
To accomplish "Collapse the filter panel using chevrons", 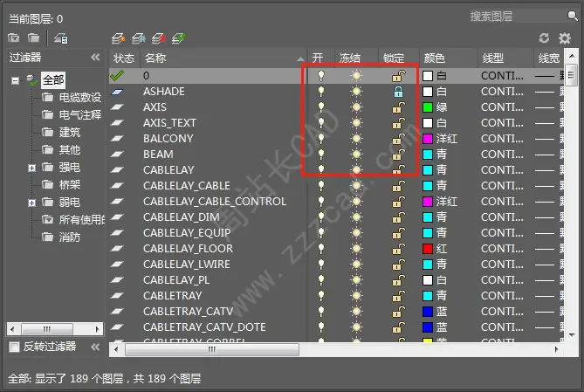I will tap(95, 57).
